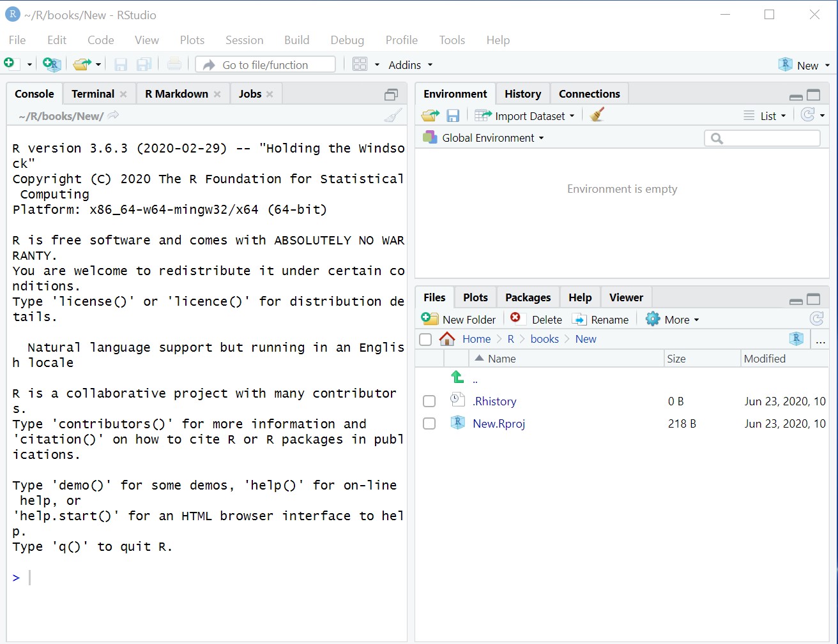Viewport: 838px width, 644px height.
Task: Click the clear console broom icon
Action: tap(393, 116)
